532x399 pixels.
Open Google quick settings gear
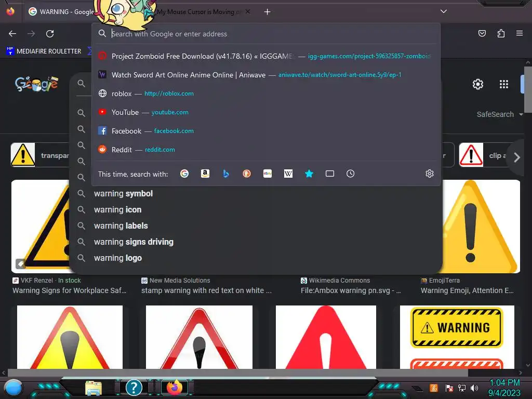(x=478, y=84)
